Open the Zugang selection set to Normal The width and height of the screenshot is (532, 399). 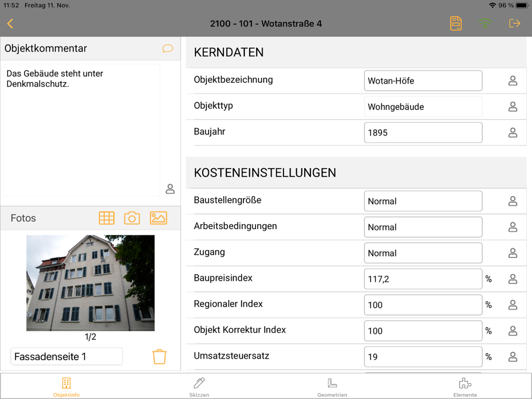point(423,253)
